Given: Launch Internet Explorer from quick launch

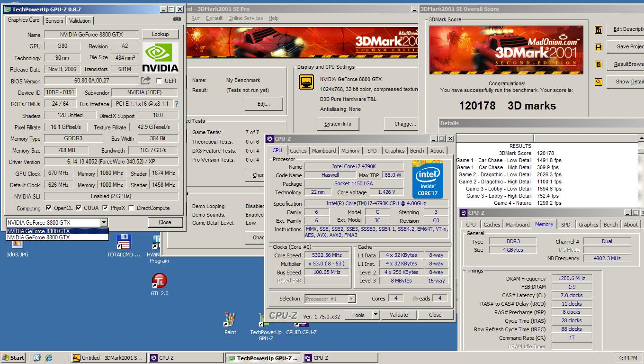Looking at the screenshot, I should 48,358.
